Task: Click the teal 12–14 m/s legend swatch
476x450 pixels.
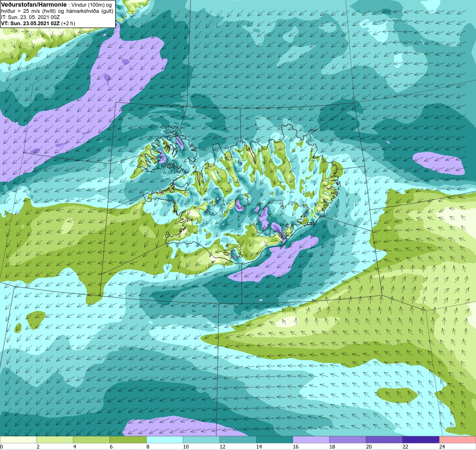Action: [238, 440]
